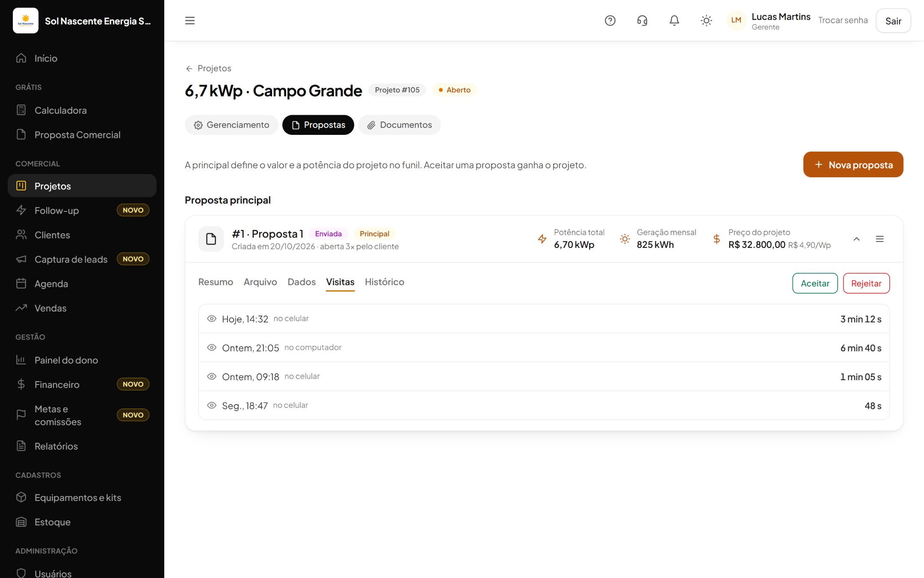
Task: Reject the proposal with Rejeitar
Action: pos(866,283)
